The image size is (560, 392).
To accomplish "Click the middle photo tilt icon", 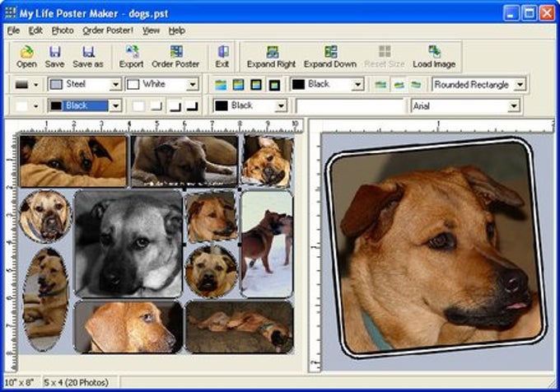I will 399,85.
